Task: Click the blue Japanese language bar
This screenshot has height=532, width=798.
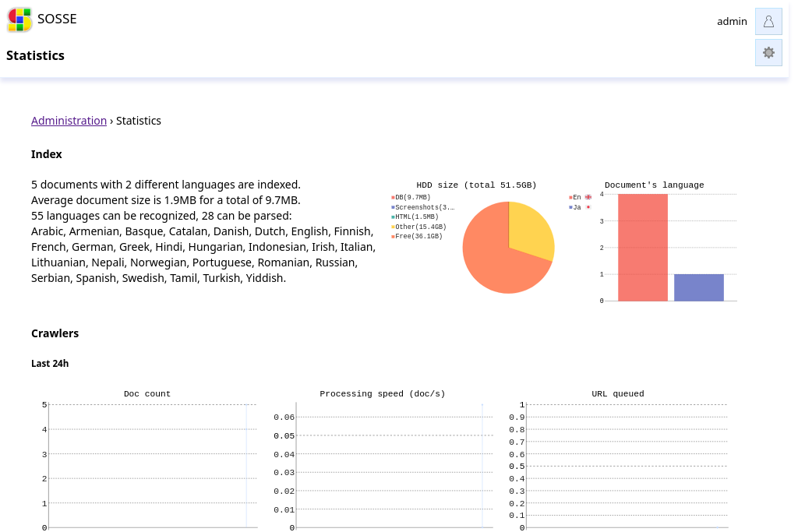Action: pos(699,288)
